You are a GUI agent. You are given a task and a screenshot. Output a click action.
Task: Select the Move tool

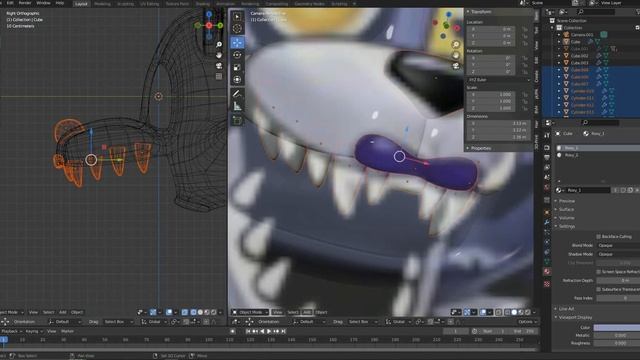click(x=237, y=42)
